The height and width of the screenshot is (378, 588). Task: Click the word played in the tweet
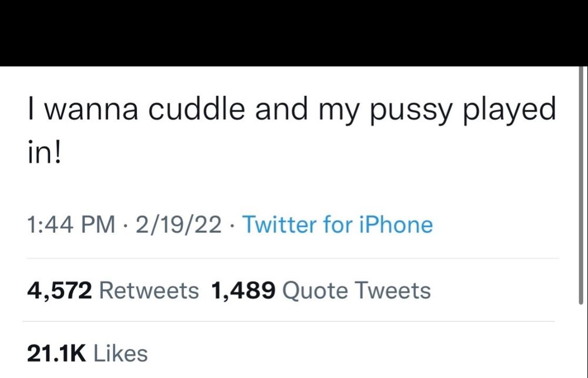510,111
